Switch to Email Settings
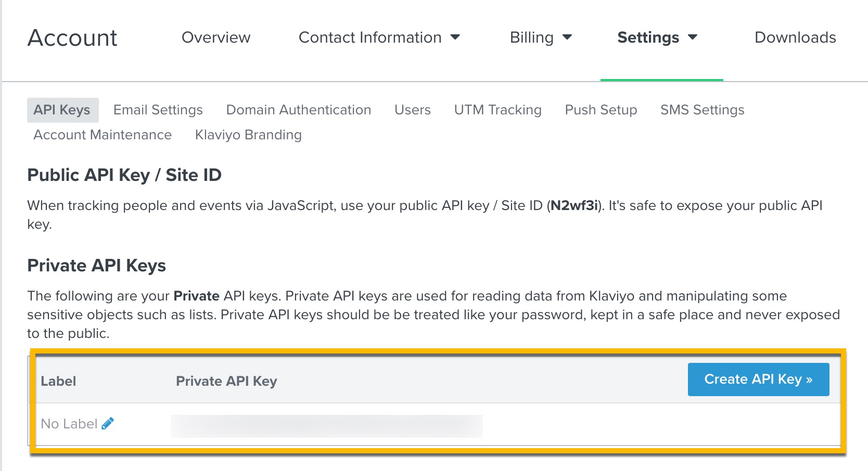Image resolution: width=868 pixels, height=471 pixels. pos(158,110)
